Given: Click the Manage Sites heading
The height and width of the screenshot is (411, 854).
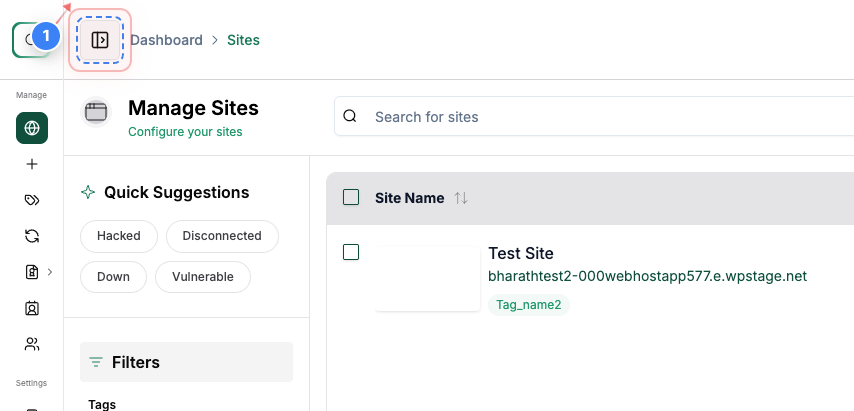Looking at the screenshot, I should 193,108.
